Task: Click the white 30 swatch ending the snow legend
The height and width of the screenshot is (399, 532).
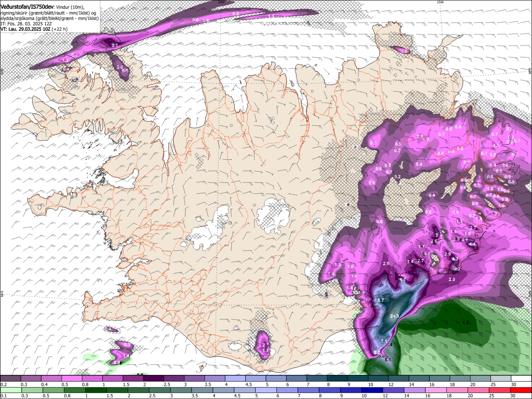Action: click(521, 379)
